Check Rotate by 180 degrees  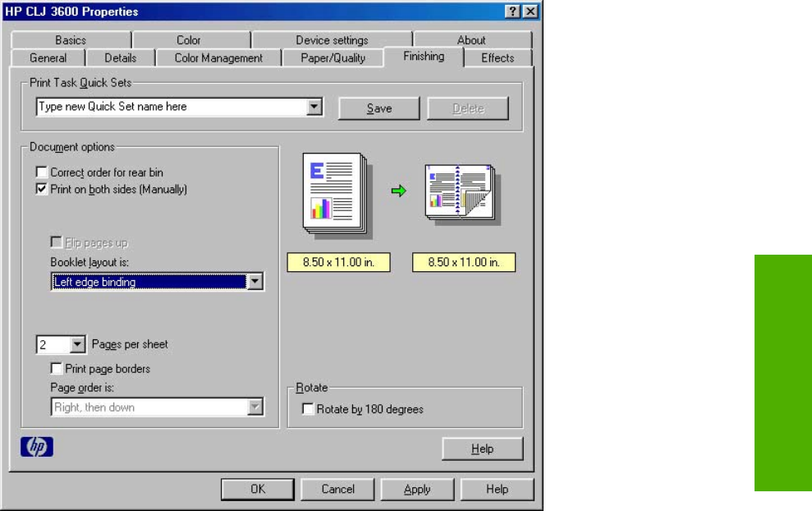(x=308, y=409)
